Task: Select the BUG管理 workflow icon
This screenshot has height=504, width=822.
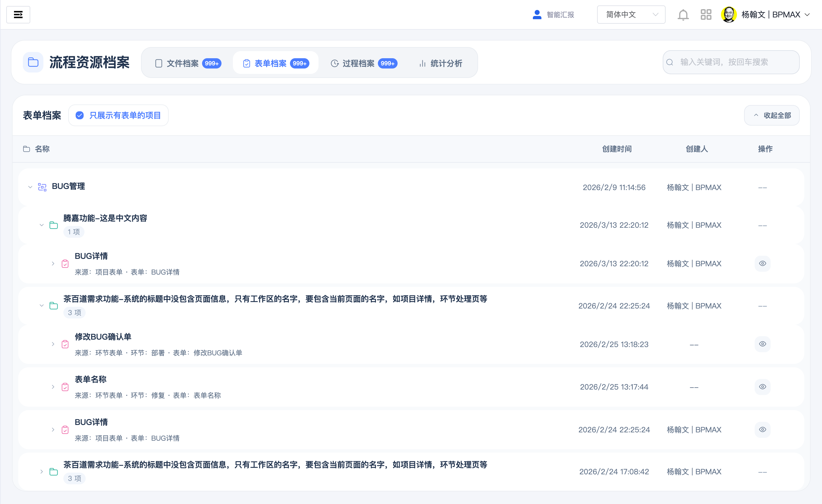Action: [x=42, y=187]
